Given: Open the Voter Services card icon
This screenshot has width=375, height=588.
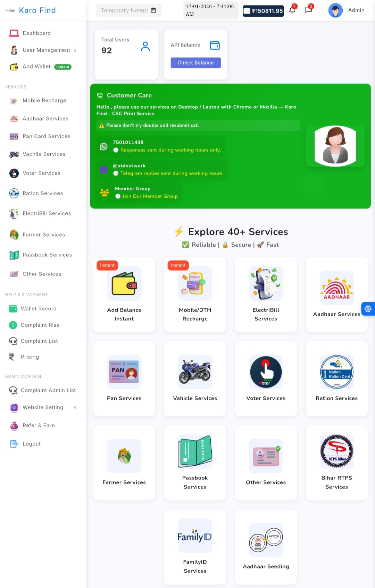Looking at the screenshot, I should point(266,372).
